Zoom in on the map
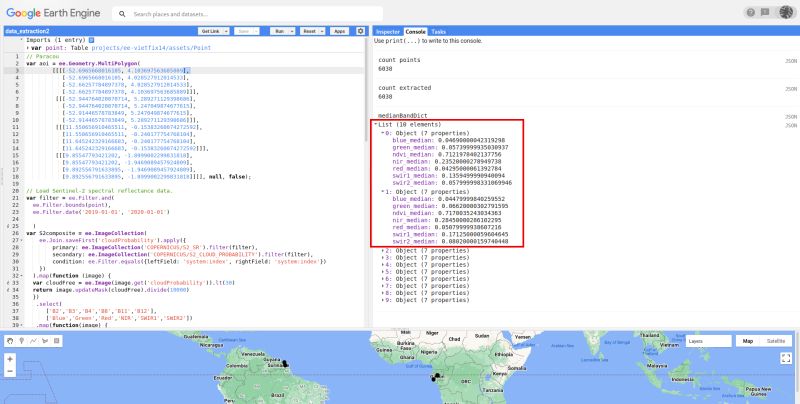 [x=10, y=360]
